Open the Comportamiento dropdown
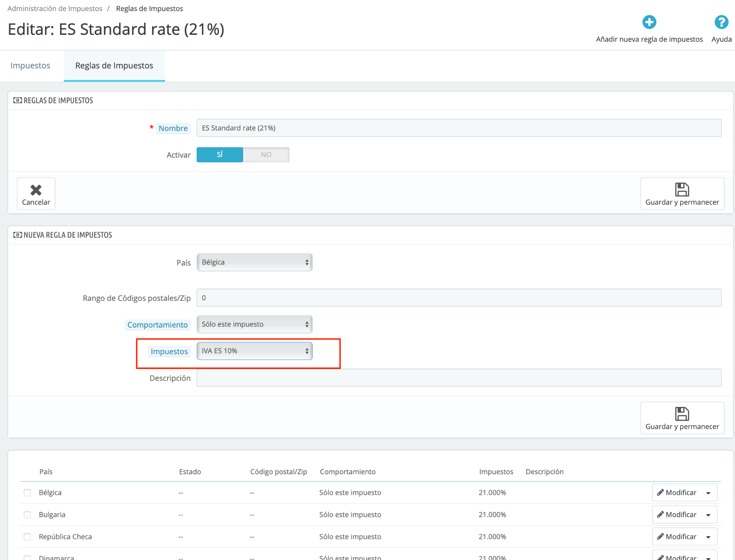The height and width of the screenshot is (560, 735). tap(255, 325)
